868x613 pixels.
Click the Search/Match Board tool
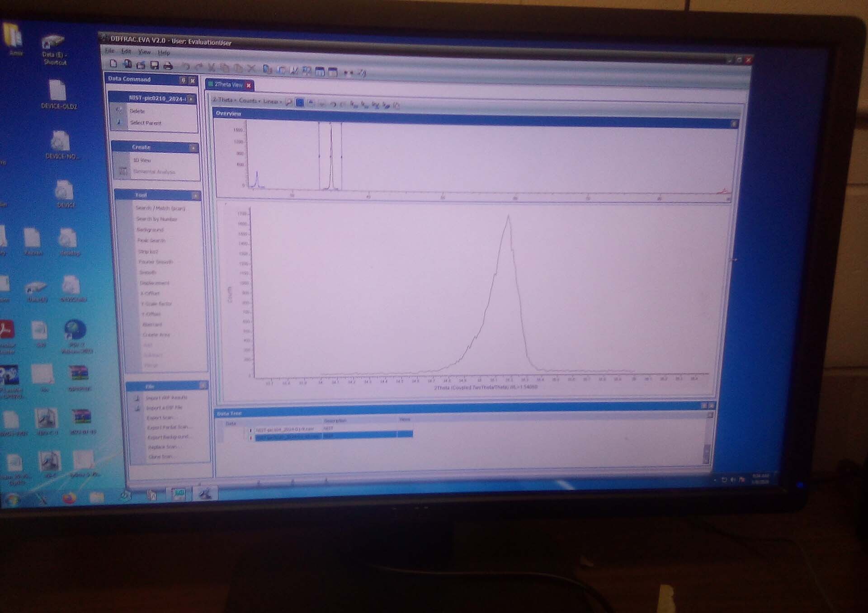click(162, 208)
